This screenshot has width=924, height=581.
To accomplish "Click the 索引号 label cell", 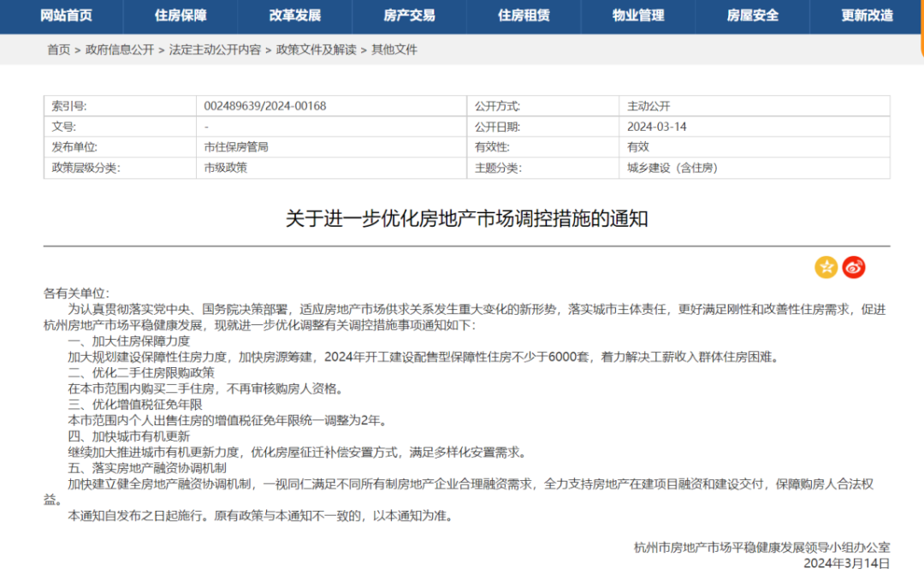I will pos(121,106).
